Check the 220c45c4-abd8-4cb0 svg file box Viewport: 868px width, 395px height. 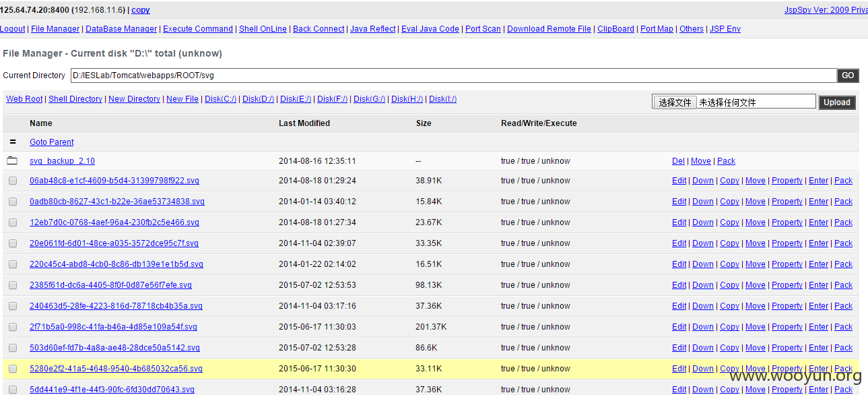(x=13, y=264)
